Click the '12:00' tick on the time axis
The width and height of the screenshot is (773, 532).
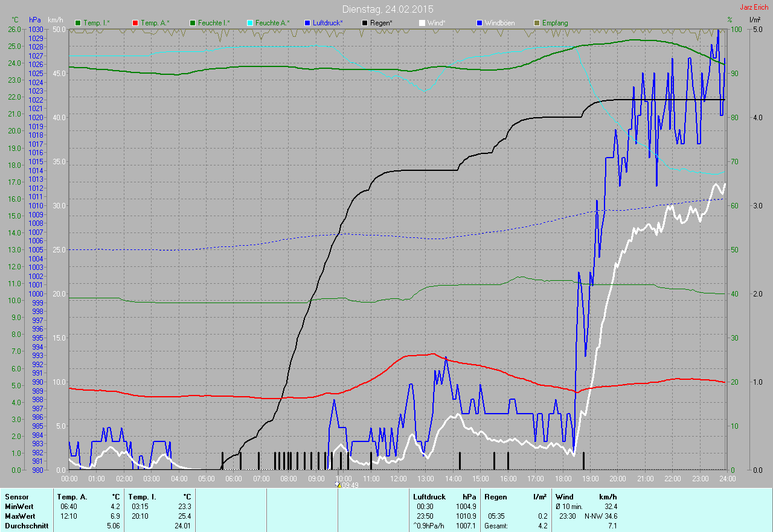[x=399, y=478]
